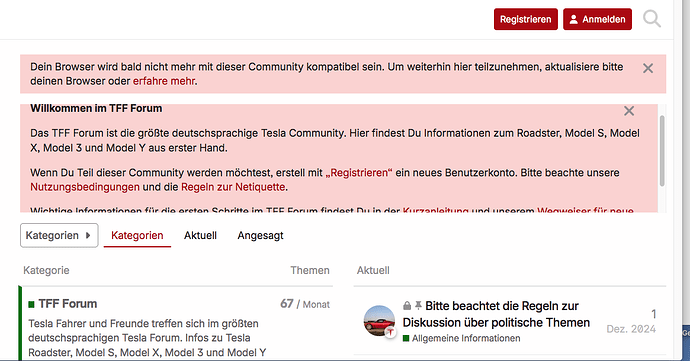
Task: Click the 'Willkommen im TFF Forum' heading
Action: click(x=96, y=108)
